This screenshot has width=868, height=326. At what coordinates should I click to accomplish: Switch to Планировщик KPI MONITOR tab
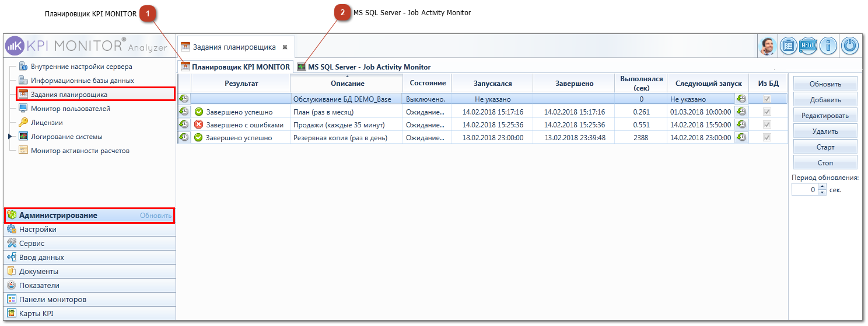[x=236, y=67]
